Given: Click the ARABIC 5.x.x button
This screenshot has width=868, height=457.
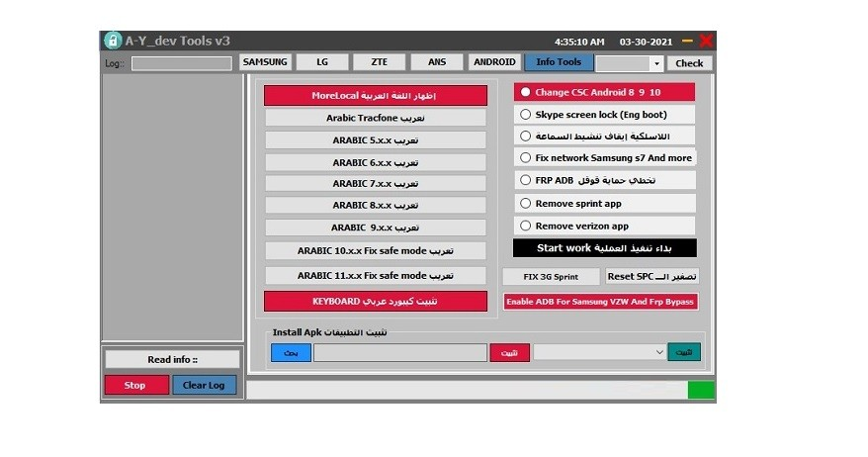Looking at the screenshot, I should click(376, 140).
